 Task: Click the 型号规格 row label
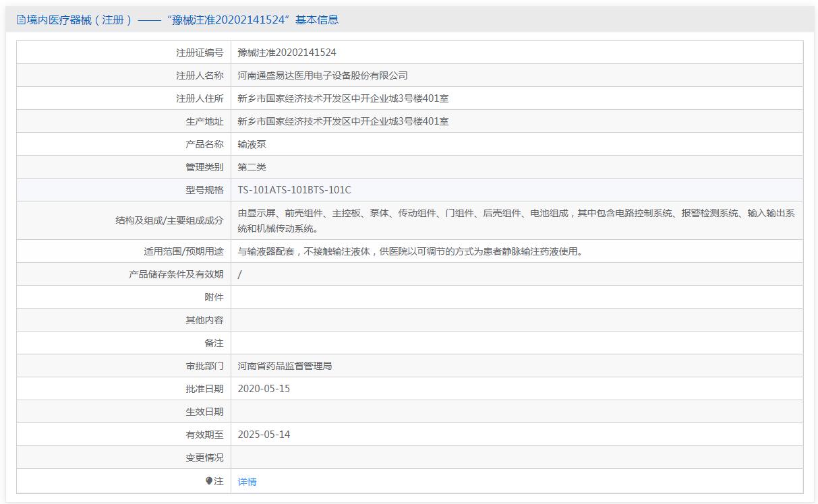pos(204,190)
